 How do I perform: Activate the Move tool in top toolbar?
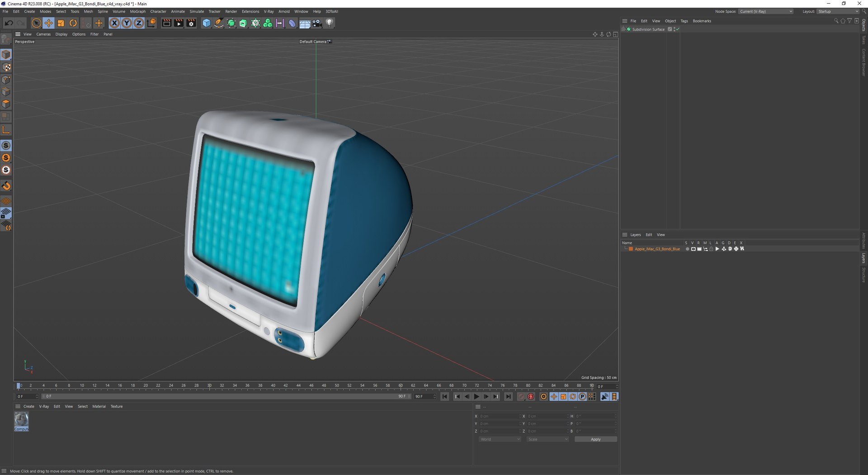tap(48, 23)
